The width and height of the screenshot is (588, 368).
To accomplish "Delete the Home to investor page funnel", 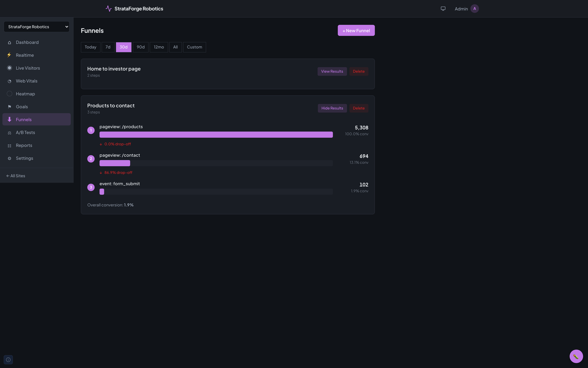I will pos(359,71).
